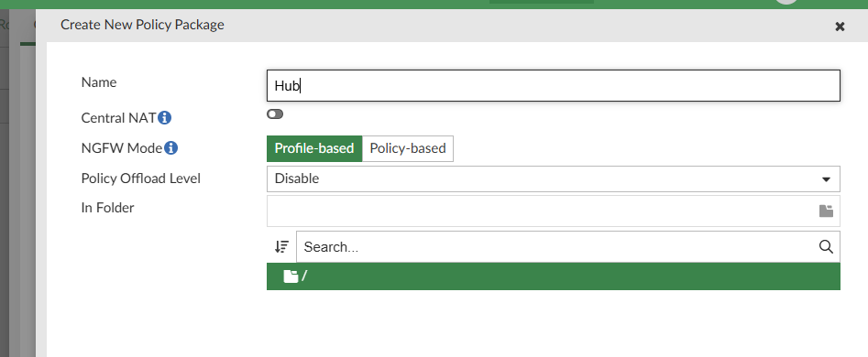
Task: Click the NGFW Mode info icon
Action: pos(171,148)
